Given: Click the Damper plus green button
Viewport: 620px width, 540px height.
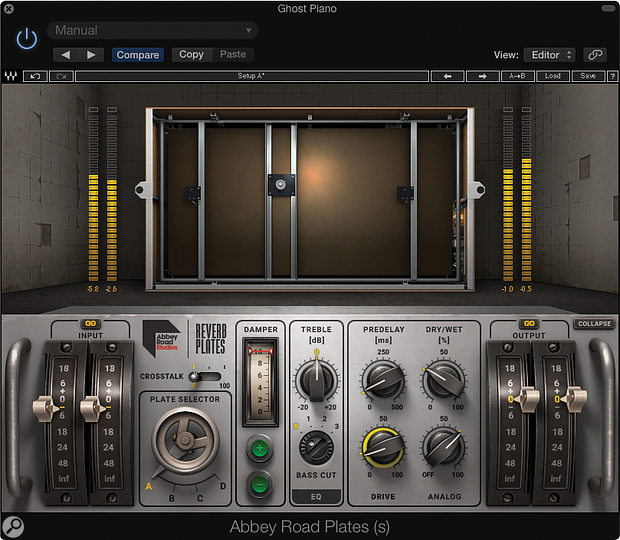Looking at the screenshot, I should pyautogui.click(x=260, y=449).
